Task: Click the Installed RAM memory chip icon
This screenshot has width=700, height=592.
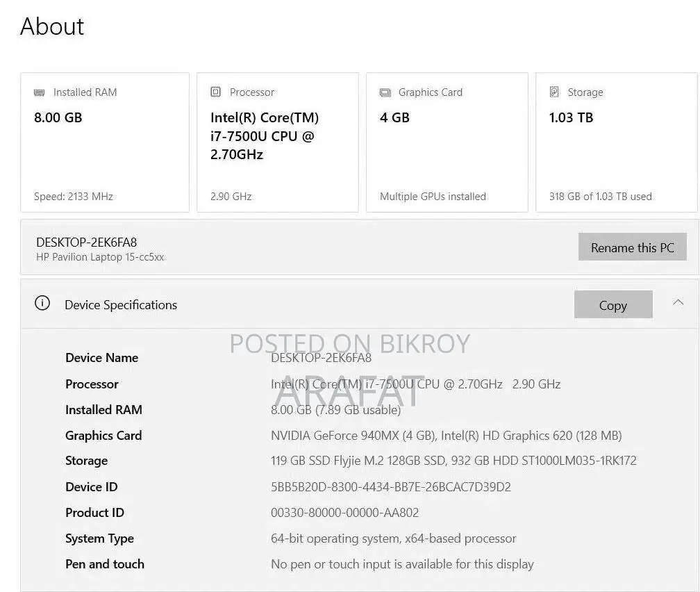Action: point(40,92)
